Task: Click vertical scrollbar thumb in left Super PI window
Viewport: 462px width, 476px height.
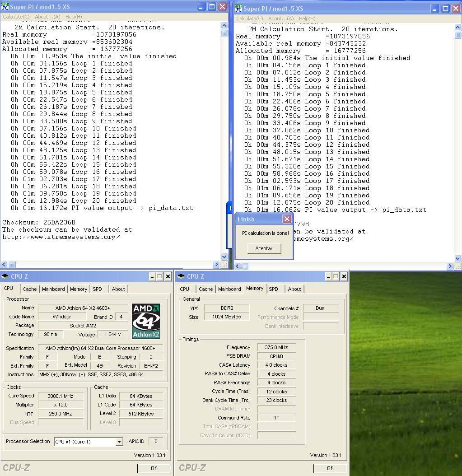Action: (224, 33)
